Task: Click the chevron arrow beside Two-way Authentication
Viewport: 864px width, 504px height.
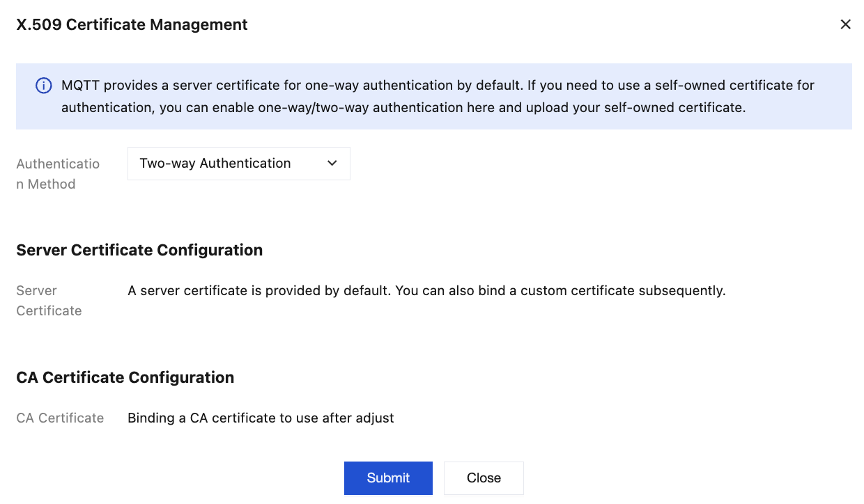Action: click(x=332, y=164)
